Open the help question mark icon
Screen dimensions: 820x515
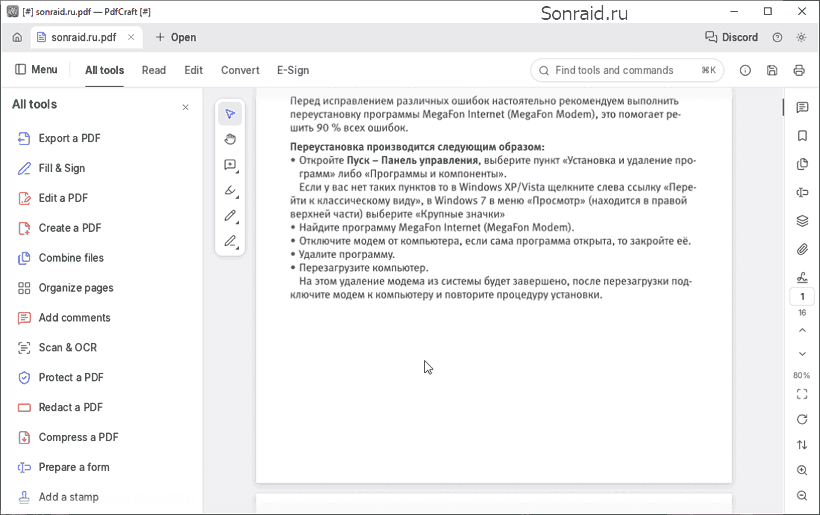coord(778,37)
